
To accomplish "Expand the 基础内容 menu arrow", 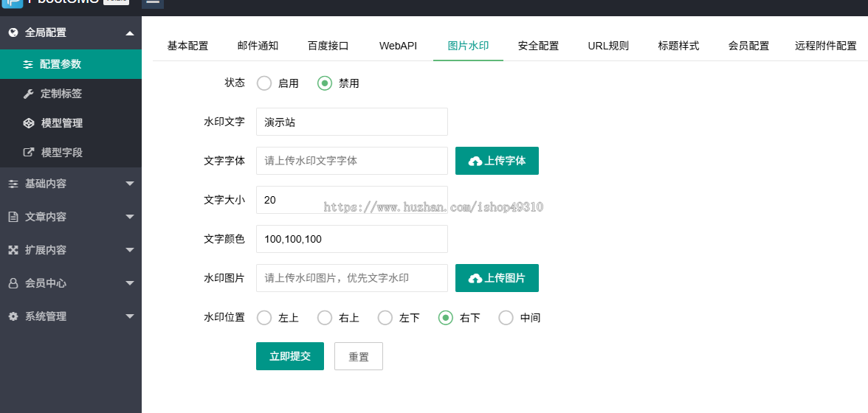I will tap(130, 184).
